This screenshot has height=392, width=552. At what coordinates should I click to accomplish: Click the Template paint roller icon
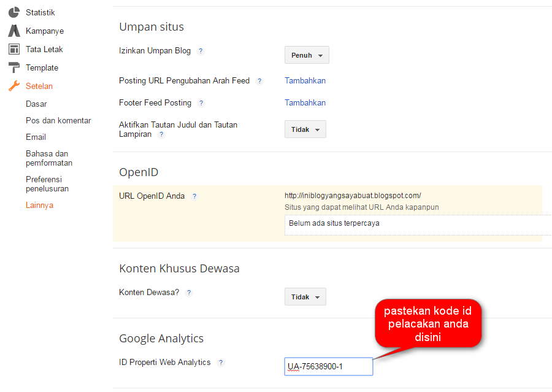14,67
